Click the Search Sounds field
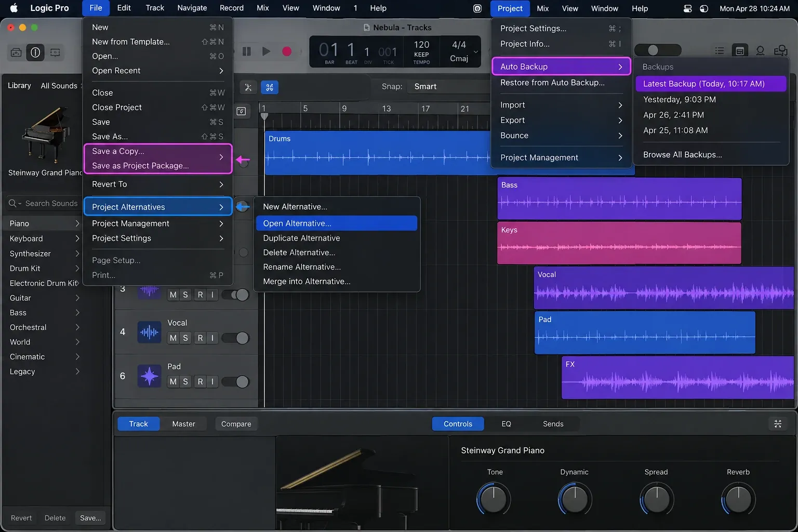Image resolution: width=798 pixels, height=532 pixels. (44, 203)
